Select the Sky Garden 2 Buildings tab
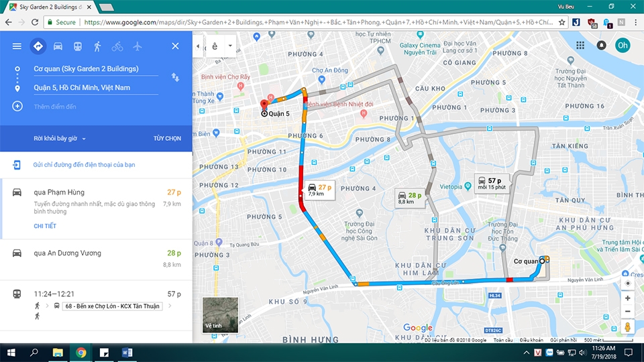The width and height of the screenshot is (644, 362). [49, 7]
